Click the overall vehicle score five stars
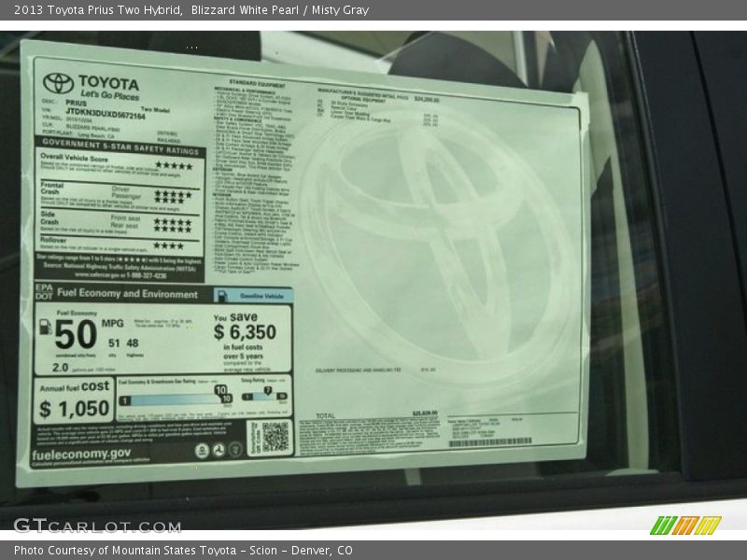This screenshot has height=560, width=747. click(x=173, y=164)
